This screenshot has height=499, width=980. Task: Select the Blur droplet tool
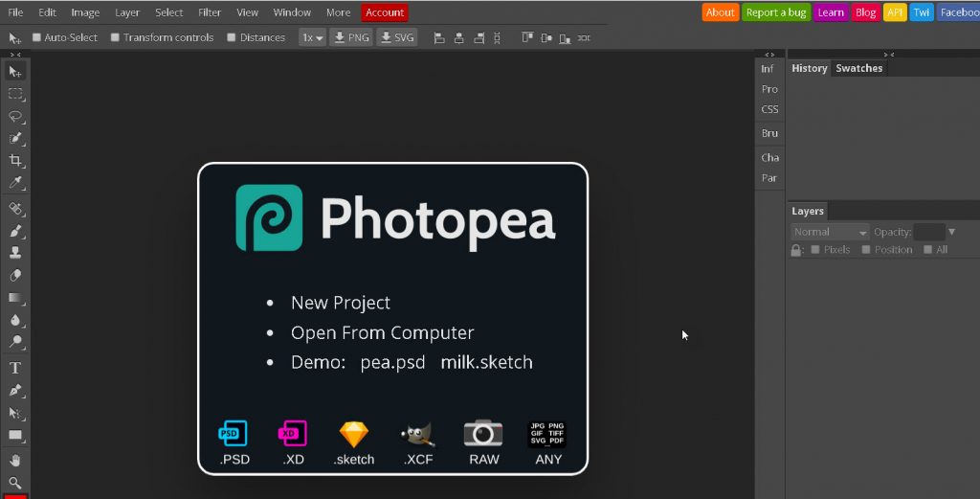coord(15,320)
